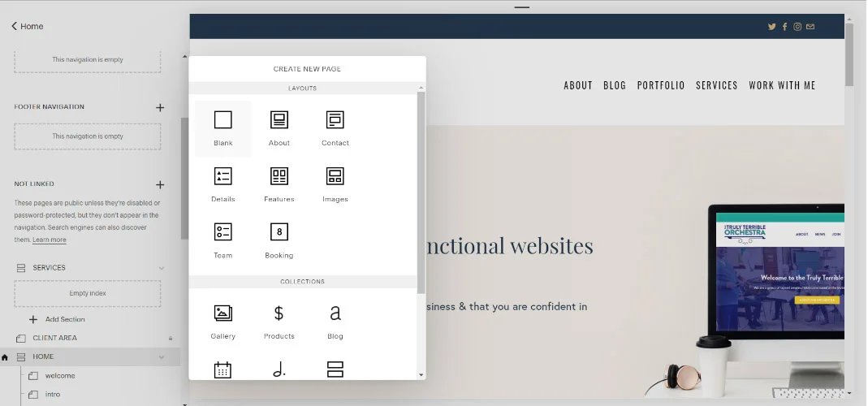Click the popup scroll up arrow
Viewport: 868px width, 406px height.
421,88
